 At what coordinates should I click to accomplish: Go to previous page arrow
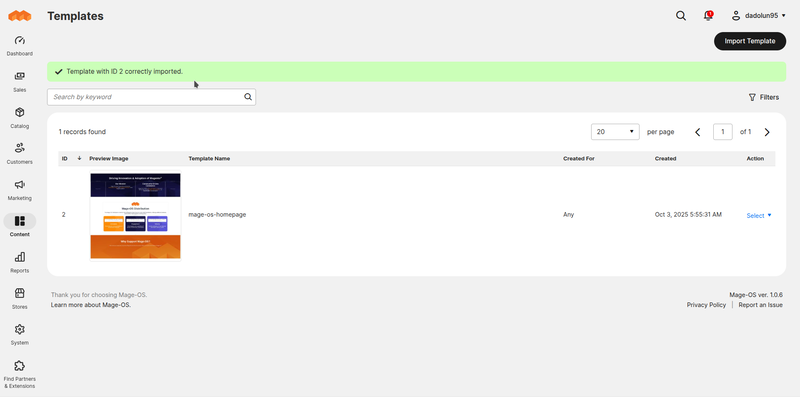coord(698,132)
